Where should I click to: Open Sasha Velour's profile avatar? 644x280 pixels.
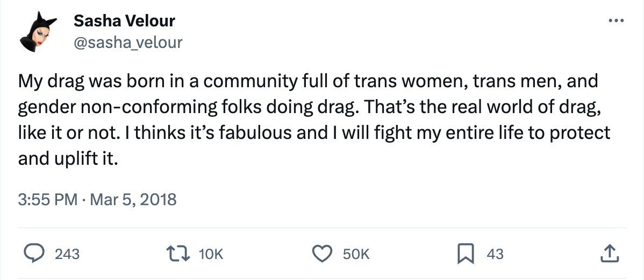click(x=35, y=32)
